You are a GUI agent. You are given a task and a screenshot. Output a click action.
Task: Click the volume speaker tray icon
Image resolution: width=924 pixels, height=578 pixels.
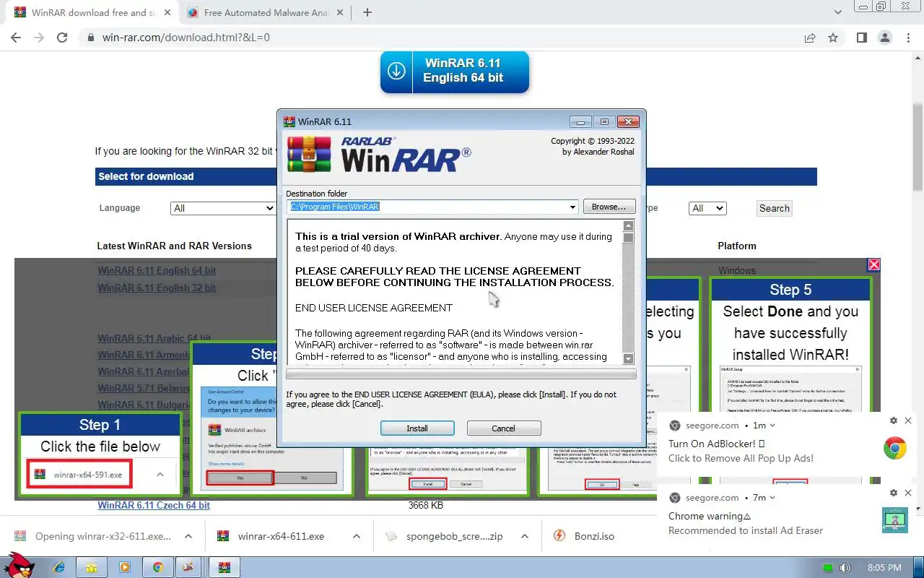(x=845, y=568)
